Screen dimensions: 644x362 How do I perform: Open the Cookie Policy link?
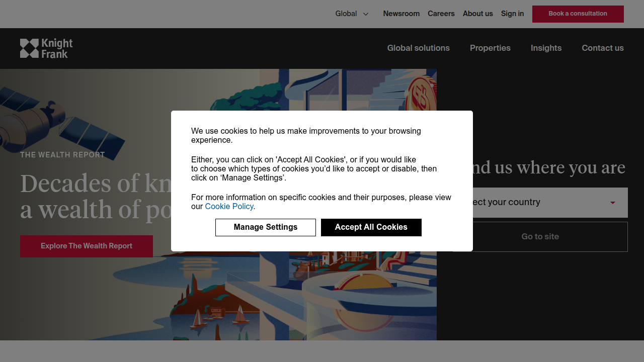229,207
